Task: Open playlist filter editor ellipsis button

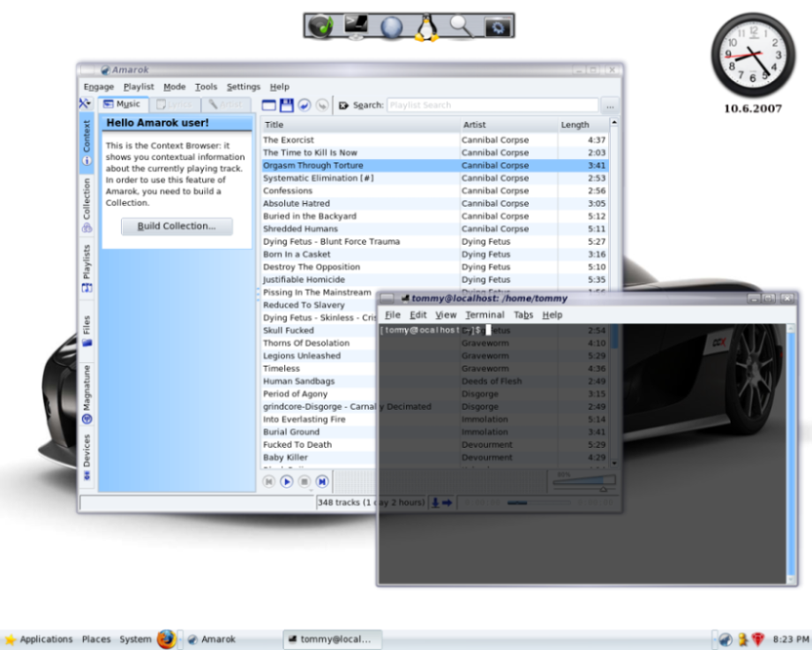Action: [610, 105]
